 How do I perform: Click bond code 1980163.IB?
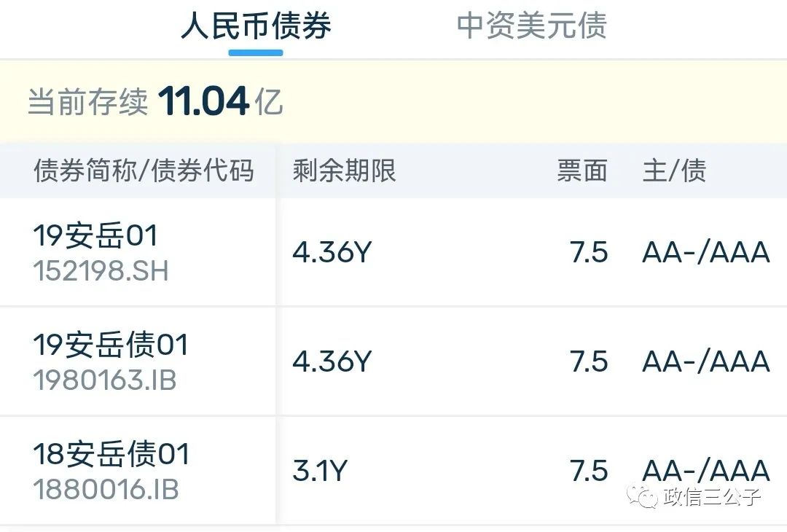[105, 380]
